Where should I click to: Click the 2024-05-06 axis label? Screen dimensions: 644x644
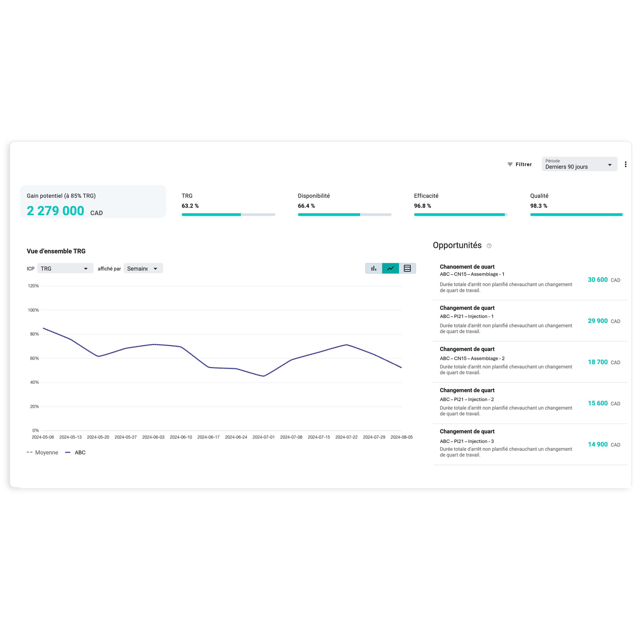[x=43, y=437]
